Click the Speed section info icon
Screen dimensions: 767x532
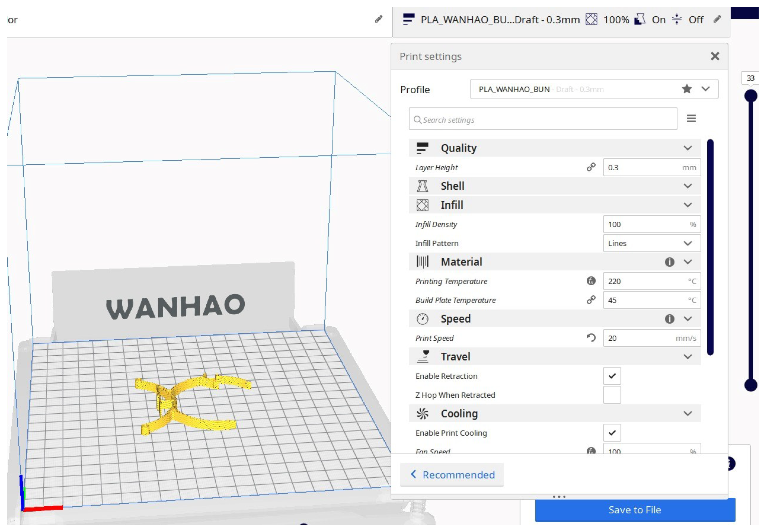pyautogui.click(x=669, y=319)
